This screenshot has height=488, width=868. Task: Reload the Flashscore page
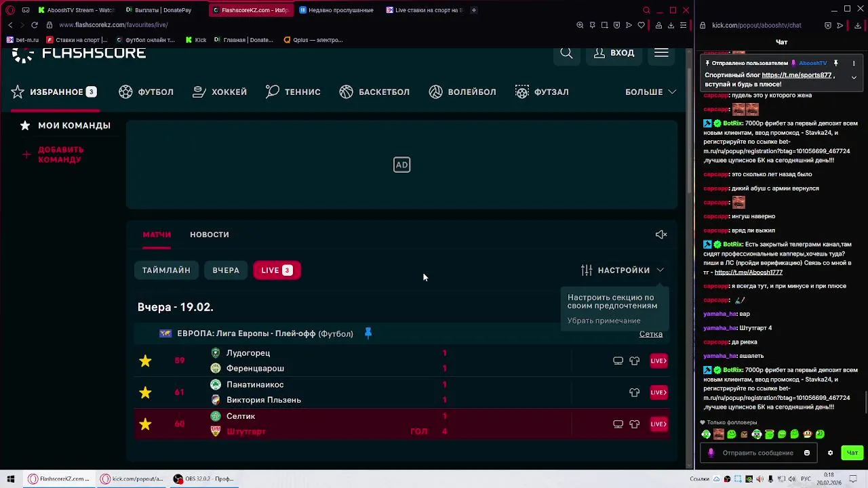coord(34,25)
